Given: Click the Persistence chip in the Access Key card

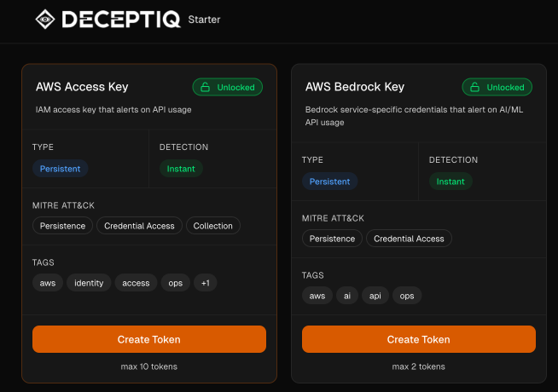Looking at the screenshot, I should pyautogui.click(x=62, y=226).
